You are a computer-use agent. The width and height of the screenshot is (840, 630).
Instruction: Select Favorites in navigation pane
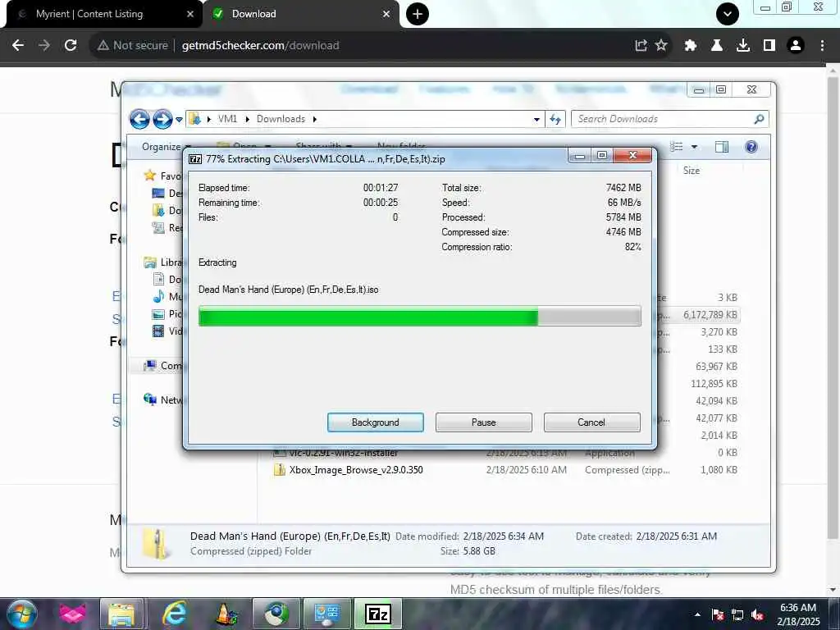[x=163, y=176]
